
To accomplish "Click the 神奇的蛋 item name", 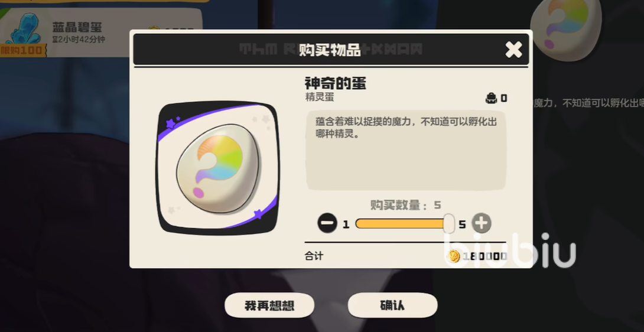I will pos(335,83).
